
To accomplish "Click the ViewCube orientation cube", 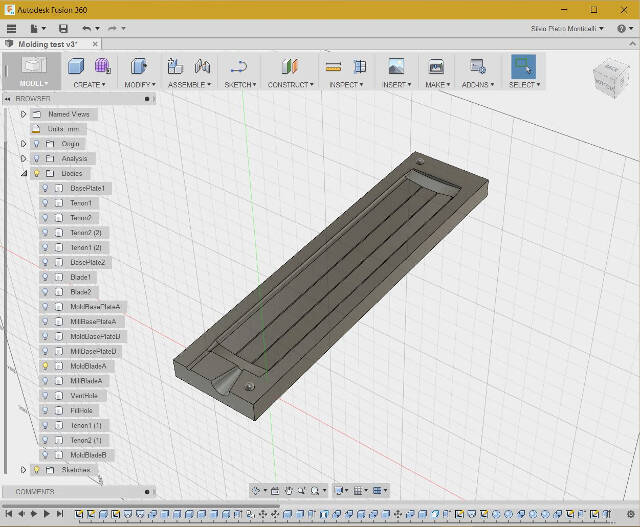I will [x=611, y=80].
